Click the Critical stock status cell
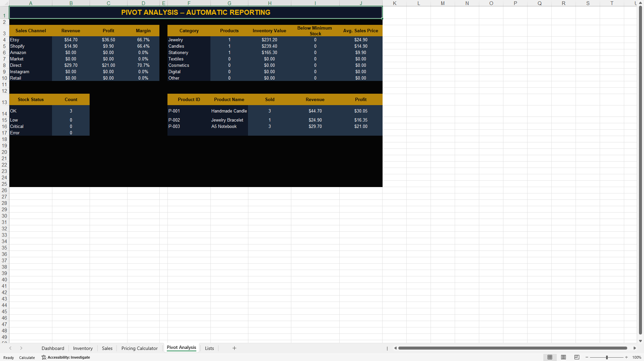Viewport: 644px width, 361px height. tap(31, 126)
